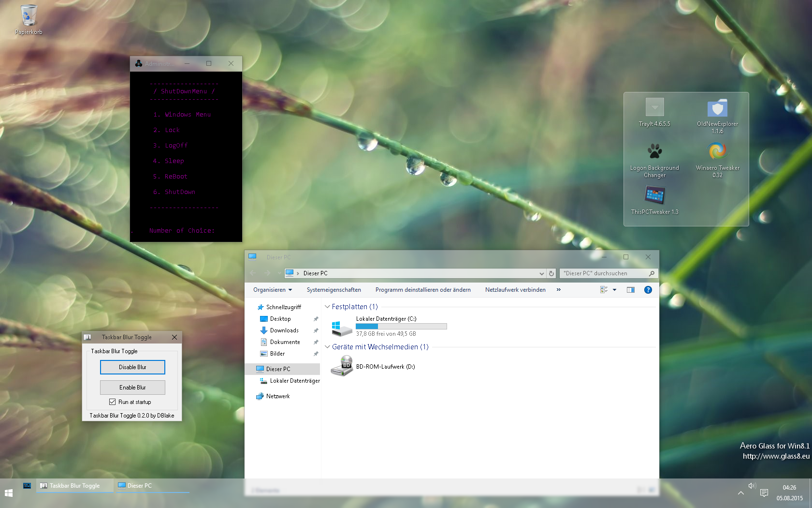
Task: Click Disable Blur button
Action: [x=132, y=367]
